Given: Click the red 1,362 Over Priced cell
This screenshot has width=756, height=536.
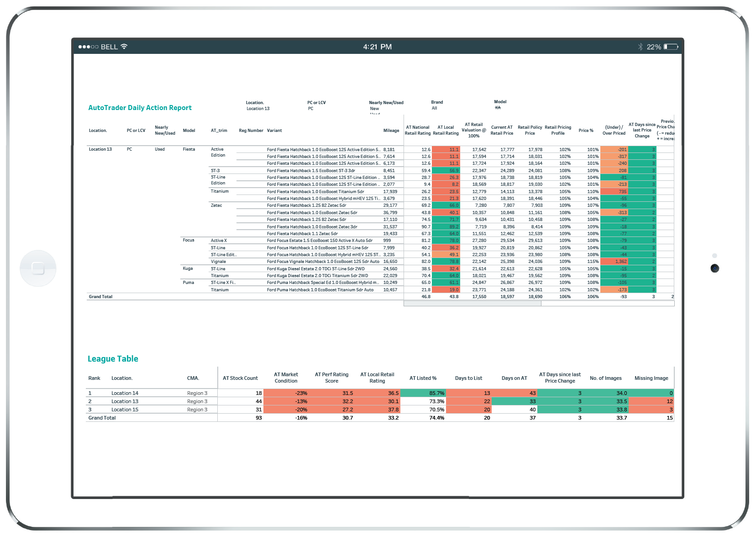Looking at the screenshot, I should click(614, 262).
